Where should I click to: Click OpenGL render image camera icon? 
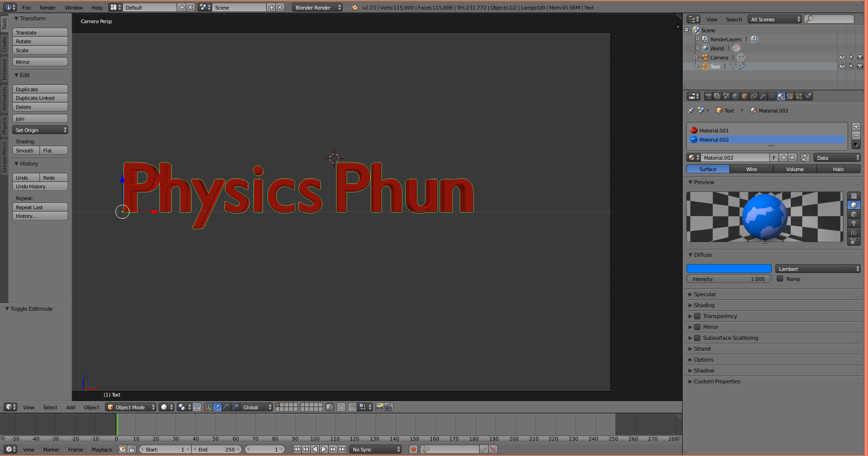[380, 407]
